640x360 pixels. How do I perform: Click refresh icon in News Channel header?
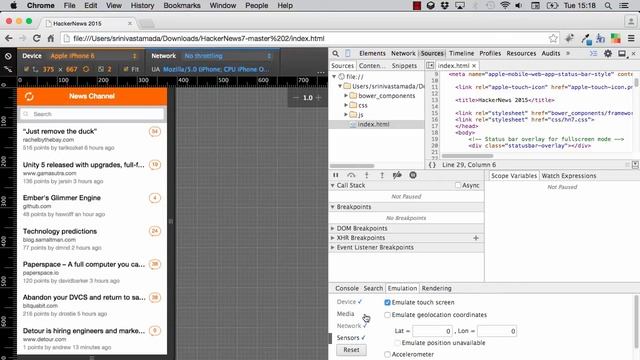[x=29, y=97]
